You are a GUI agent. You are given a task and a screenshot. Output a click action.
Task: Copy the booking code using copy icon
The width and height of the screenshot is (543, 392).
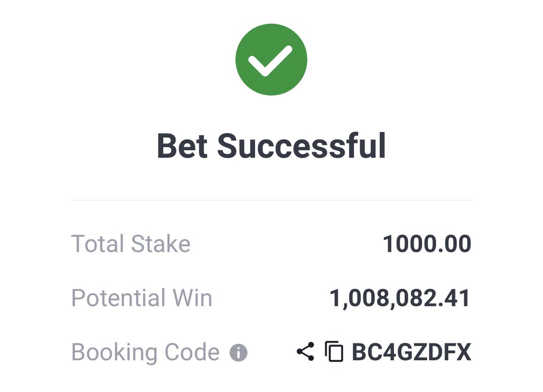coord(334,352)
